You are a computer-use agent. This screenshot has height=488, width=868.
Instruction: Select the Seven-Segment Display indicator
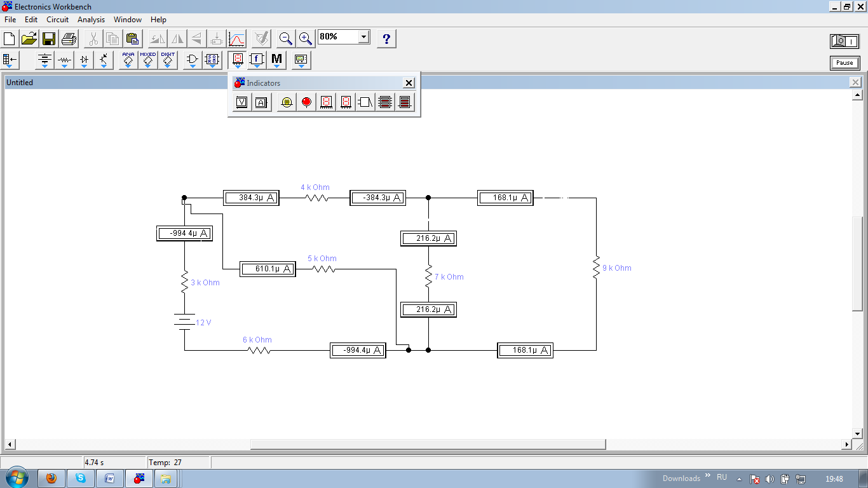click(x=326, y=102)
